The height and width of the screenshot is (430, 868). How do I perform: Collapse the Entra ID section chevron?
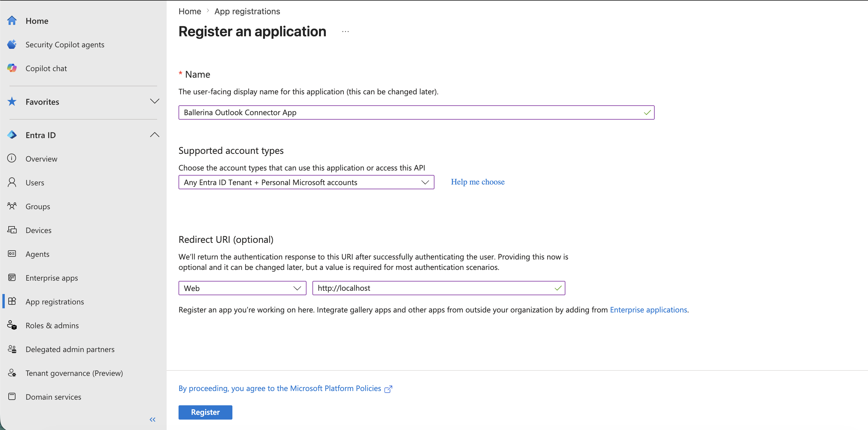pyautogui.click(x=155, y=135)
